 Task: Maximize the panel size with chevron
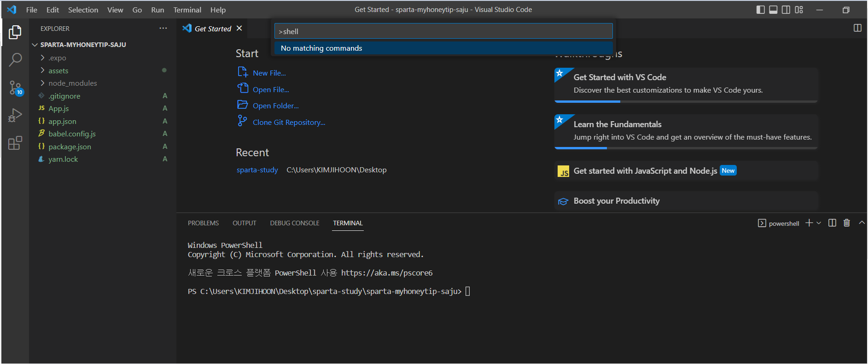[x=862, y=223]
